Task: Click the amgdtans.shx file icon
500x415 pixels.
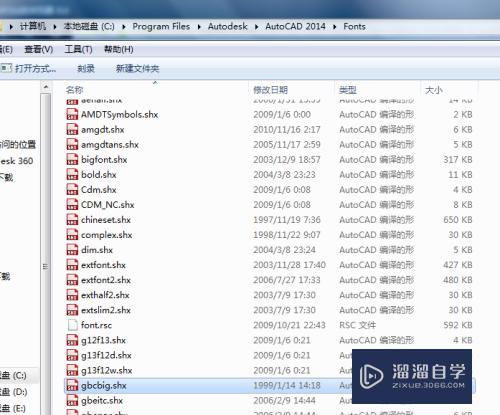Action: [72, 144]
